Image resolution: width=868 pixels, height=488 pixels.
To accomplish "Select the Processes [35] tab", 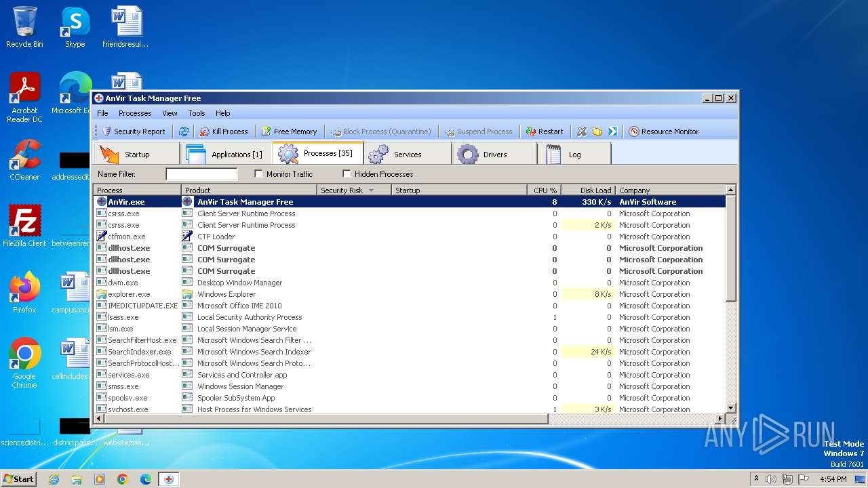I will point(318,153).
